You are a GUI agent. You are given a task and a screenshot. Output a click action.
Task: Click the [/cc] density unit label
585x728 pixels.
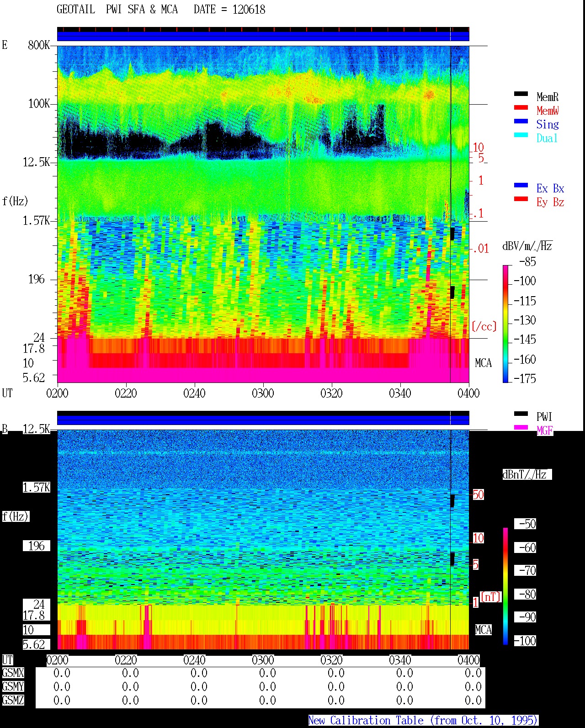[484, 326]
